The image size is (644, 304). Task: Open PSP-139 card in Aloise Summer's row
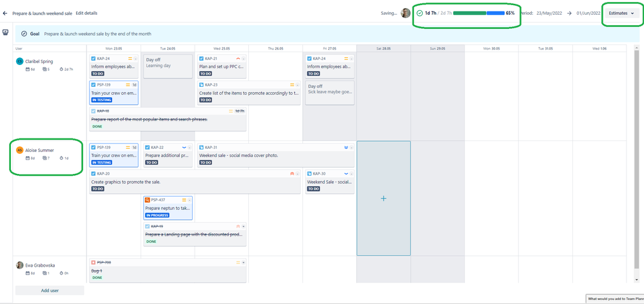coord(113,155)
